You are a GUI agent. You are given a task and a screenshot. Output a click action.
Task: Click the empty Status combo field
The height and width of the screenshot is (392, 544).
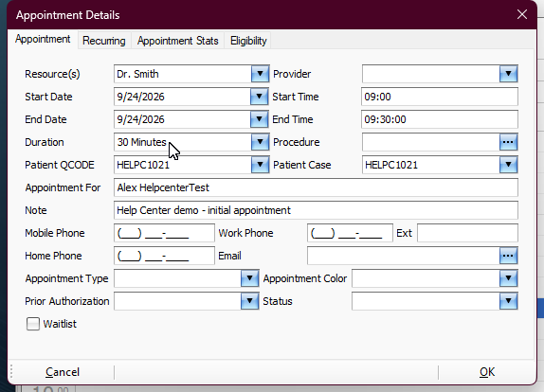[426, 301]
